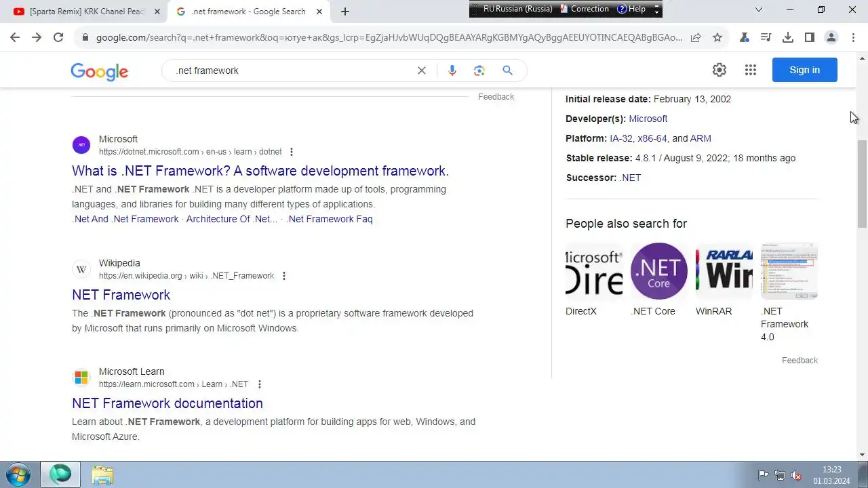Screen dimensions: 868x488
Task: Share this page icon in address bar
Action: (x=696, y=38)
